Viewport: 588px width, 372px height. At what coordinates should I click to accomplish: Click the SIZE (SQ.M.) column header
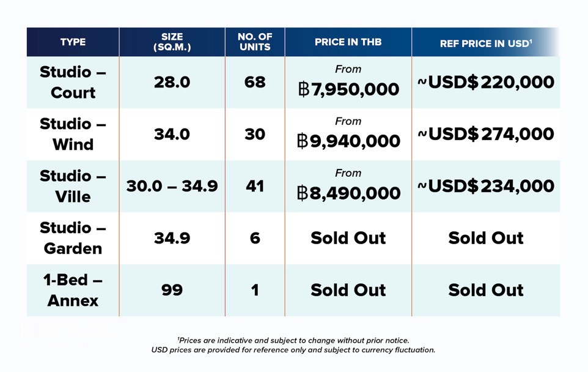pos(172,42)
